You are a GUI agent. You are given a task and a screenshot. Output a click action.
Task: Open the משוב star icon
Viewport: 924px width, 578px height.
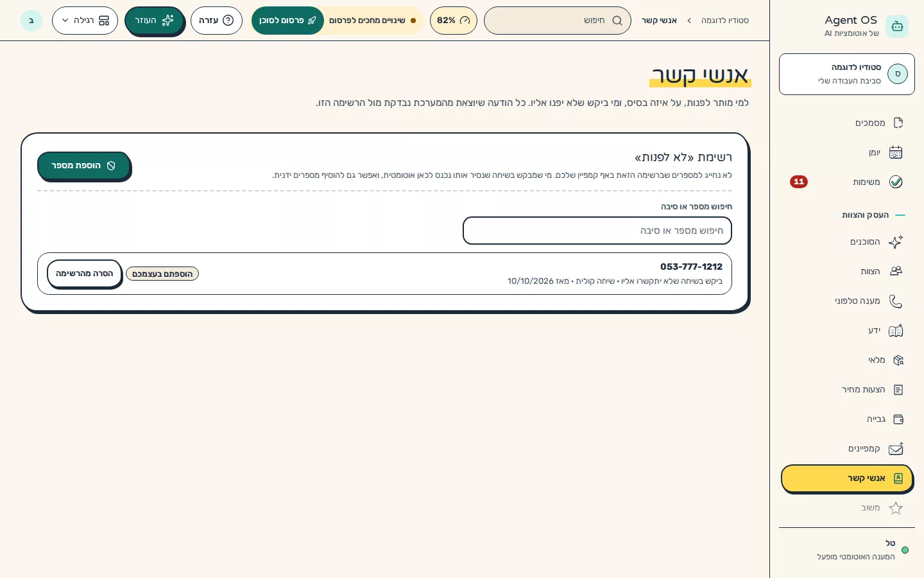pos(896,508)
